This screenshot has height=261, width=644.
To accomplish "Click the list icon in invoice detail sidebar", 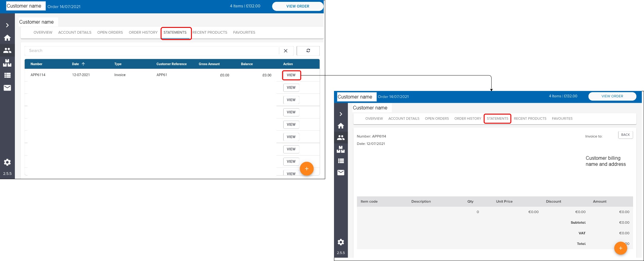I will click(x=341, y=161).
